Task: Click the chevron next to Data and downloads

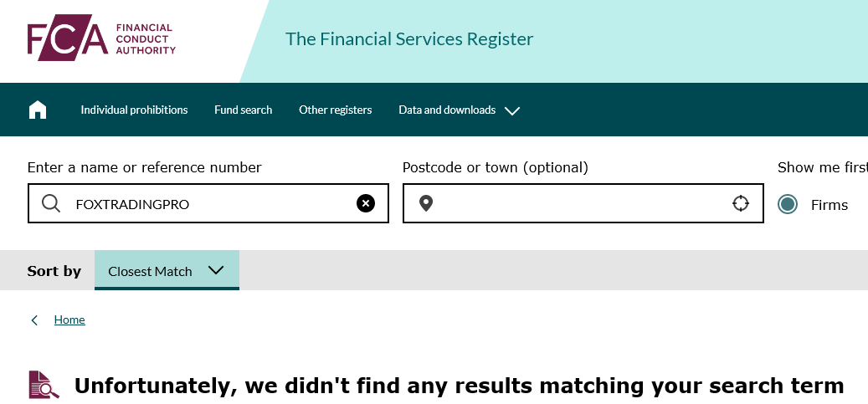Action: coord(512,110)
